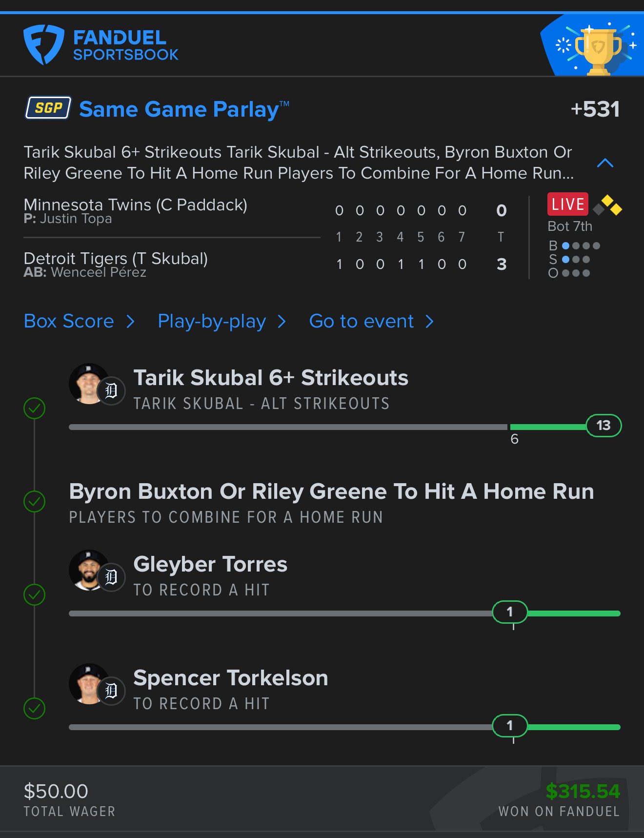Tap the FanDuel shield logo

click(44, 45)
